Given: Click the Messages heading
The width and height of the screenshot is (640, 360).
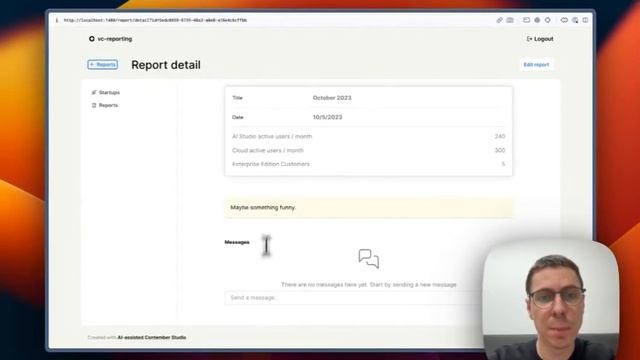Looking at the screenshot, I should [x=237, y=242].
